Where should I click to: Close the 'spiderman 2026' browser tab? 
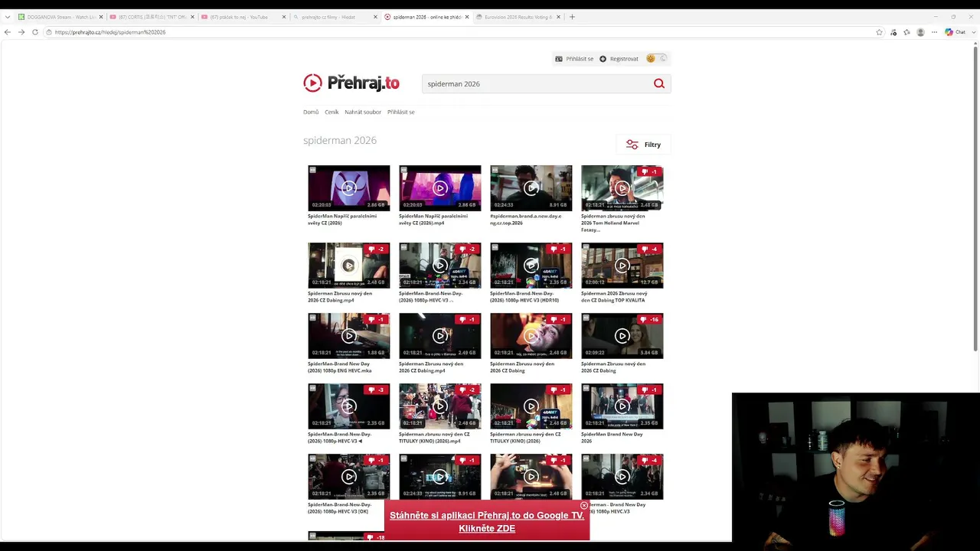[468, 17]
